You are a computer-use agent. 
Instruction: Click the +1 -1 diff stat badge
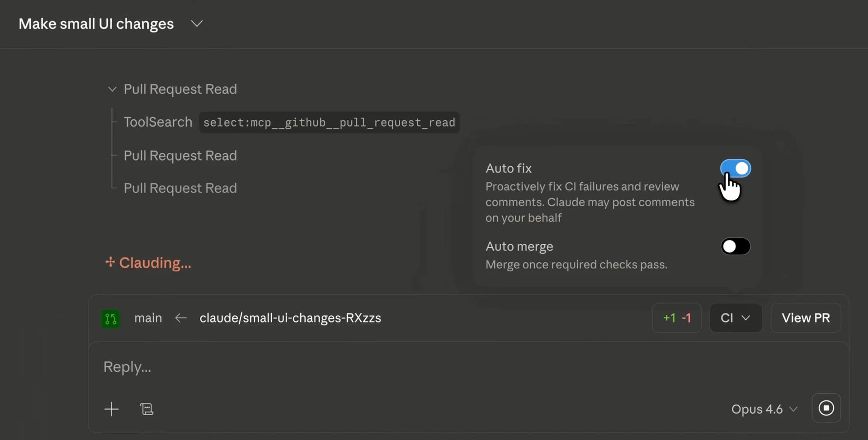[x=676, y=317]
